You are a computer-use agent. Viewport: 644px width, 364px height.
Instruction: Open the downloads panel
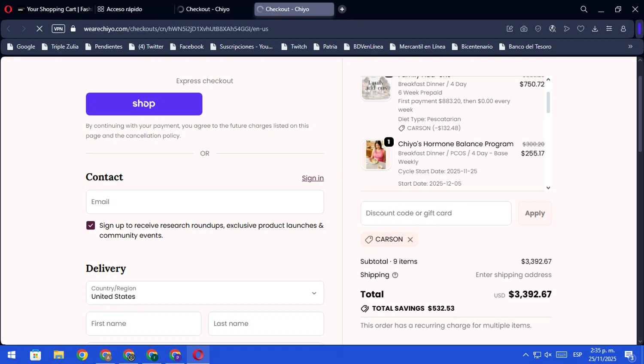click(595, 29)
